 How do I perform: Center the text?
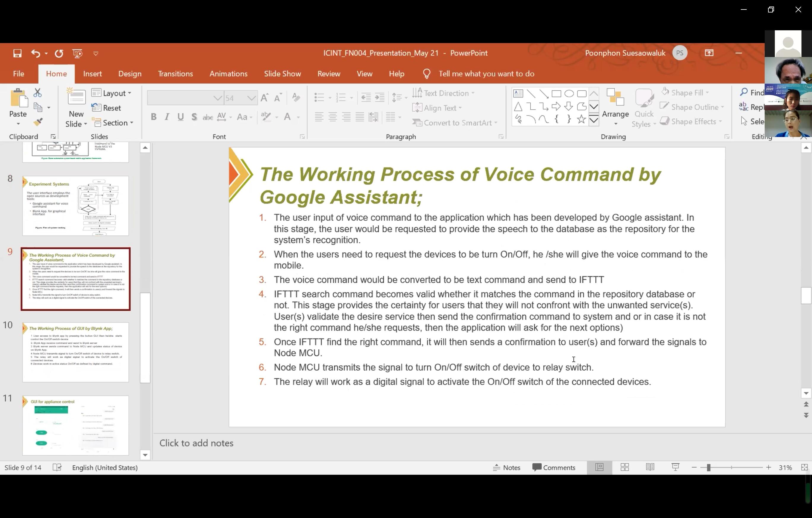333,117
